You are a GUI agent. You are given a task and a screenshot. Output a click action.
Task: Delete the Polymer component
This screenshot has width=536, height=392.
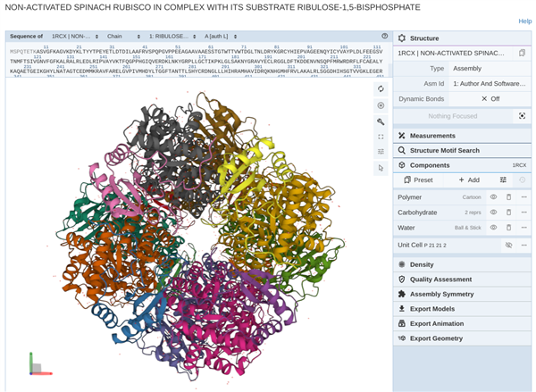tap(508, 197)
